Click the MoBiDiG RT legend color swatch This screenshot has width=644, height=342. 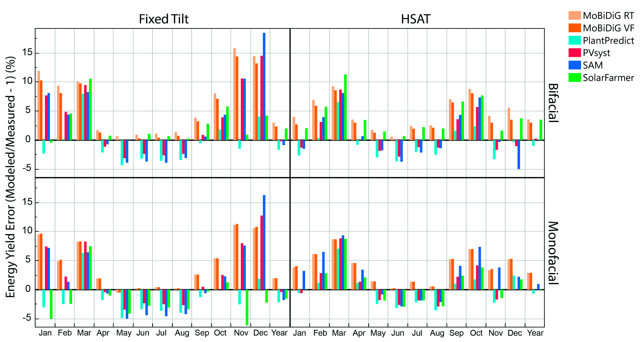coord(575,15)
